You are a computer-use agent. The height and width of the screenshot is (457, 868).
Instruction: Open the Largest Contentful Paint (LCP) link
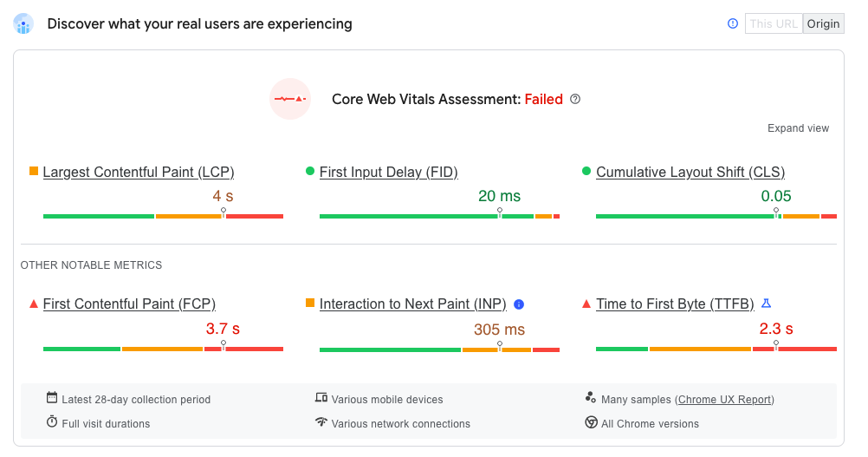[139, 173]
